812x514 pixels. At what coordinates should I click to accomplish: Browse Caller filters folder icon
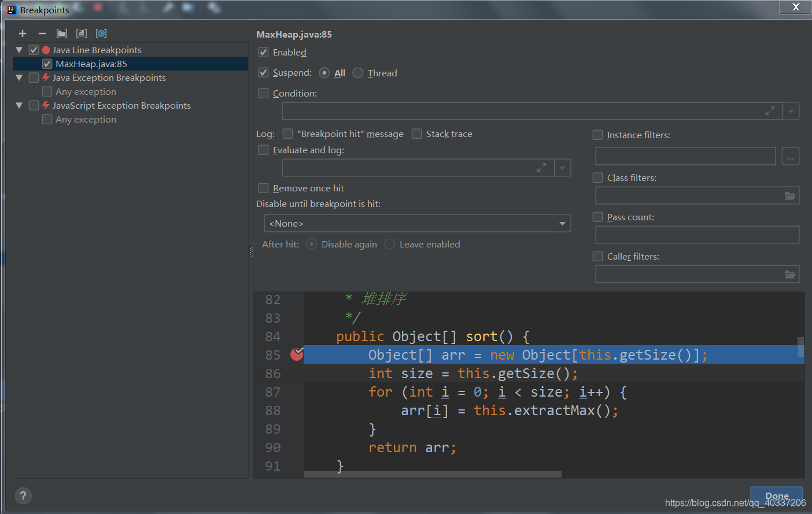tap(790, 275)
